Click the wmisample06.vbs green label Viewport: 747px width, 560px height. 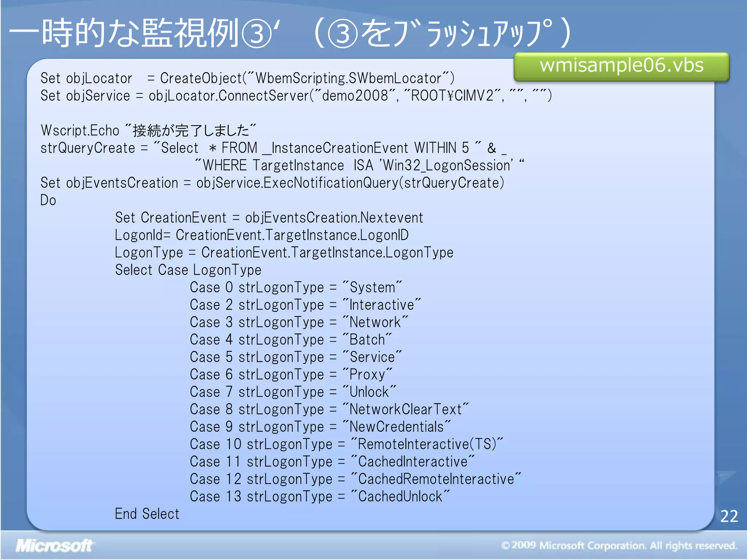622,66
